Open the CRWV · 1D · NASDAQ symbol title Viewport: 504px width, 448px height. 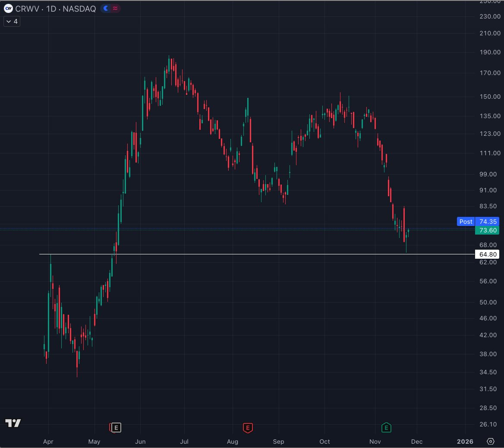(56, 9)
